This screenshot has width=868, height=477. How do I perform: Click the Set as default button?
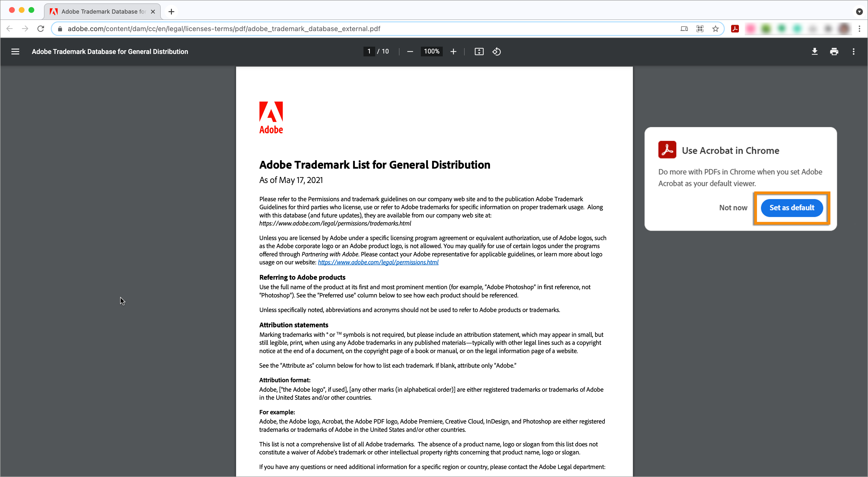pyautogui.click(x=791, y=208)
